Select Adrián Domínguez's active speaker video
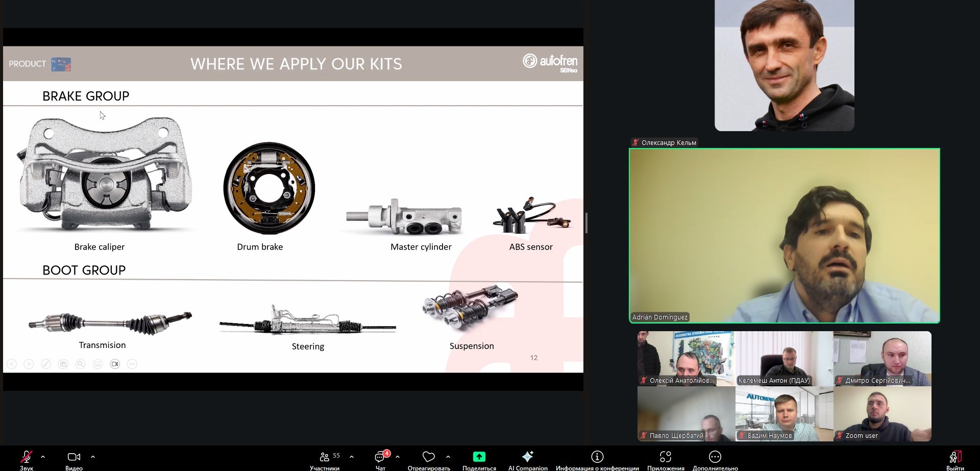Screen dimensions: 980x471 [x=784, y=235]
